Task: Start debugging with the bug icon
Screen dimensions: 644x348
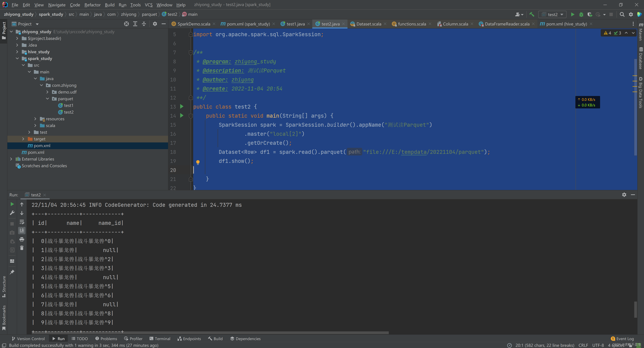Action: [x=581, y=14]
